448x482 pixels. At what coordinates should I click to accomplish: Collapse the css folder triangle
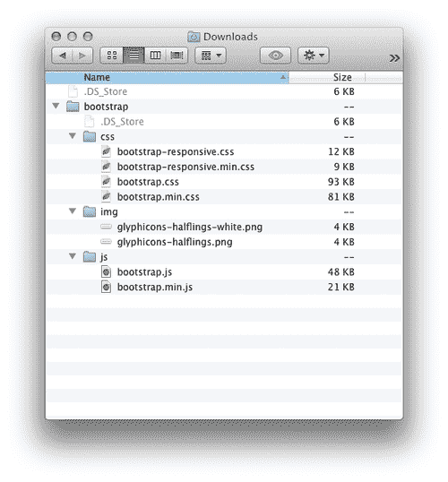(x=73, y=136)
